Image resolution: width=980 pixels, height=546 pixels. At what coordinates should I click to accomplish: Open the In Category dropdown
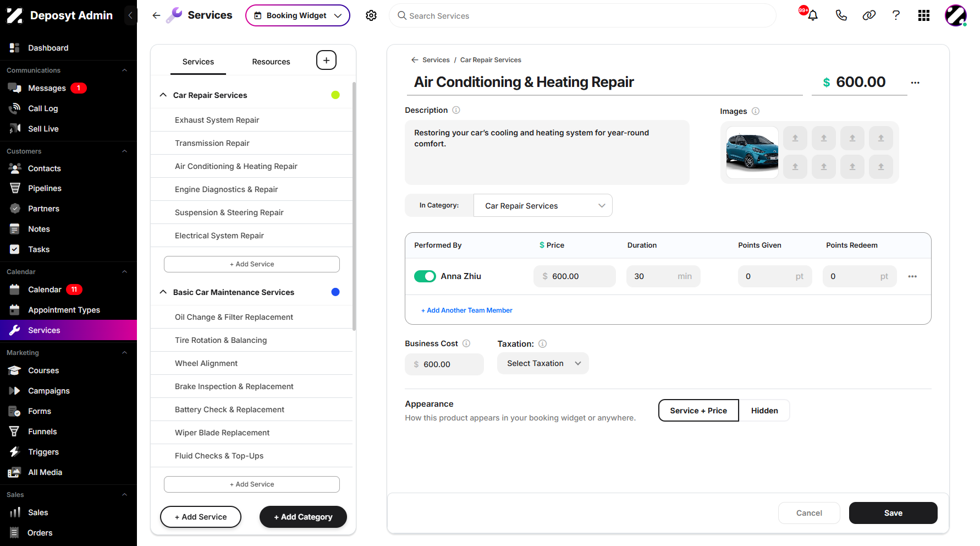pyautogui.click(x=543, y=205)
